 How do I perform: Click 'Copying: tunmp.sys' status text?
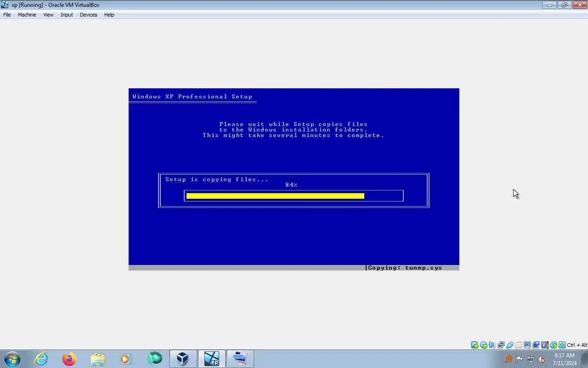tap(405, 268)
